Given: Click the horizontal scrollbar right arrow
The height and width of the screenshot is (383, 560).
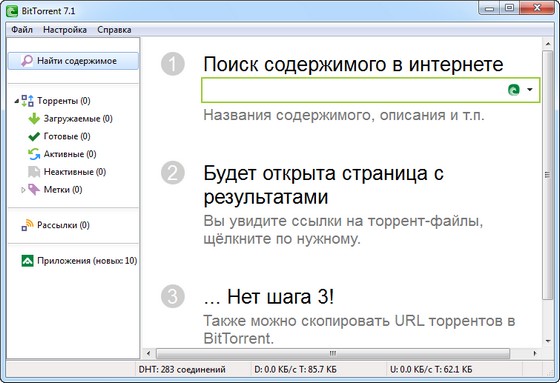Looking at the screenshot, I should click(535, 354).
